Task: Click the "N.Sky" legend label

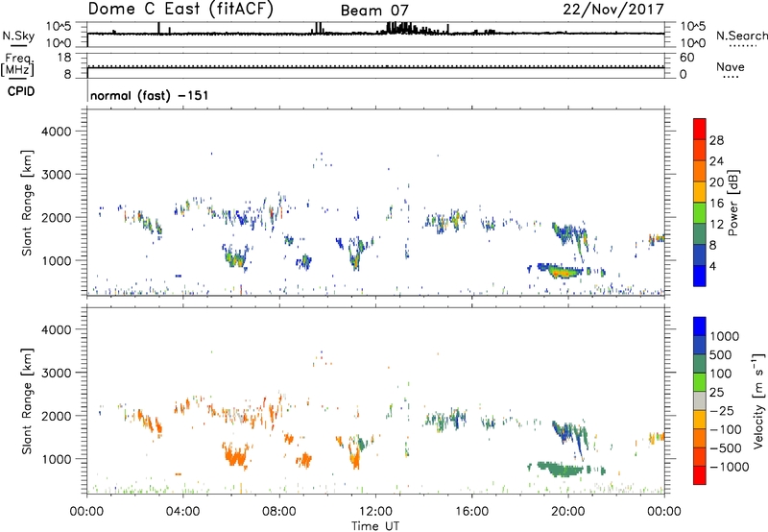Action: pos(18,36)
